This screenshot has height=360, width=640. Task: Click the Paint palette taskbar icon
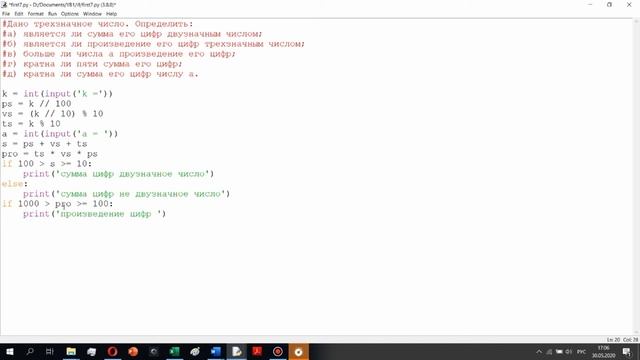(195, 351)
